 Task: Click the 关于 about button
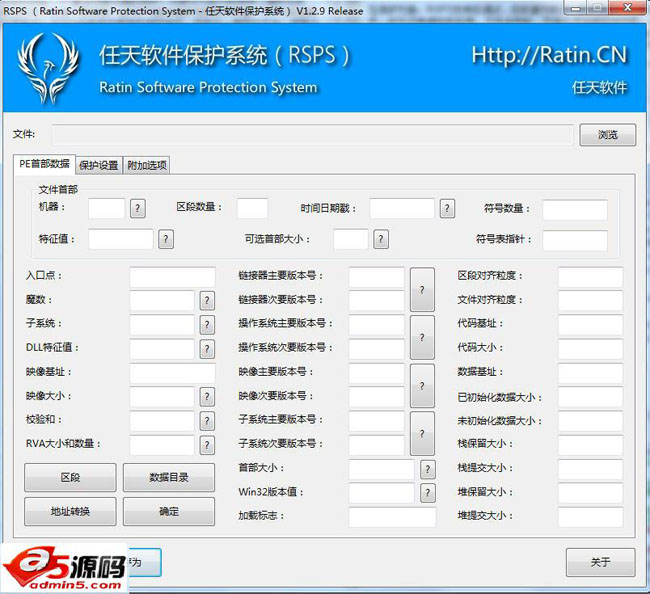pyautogui.click(x=600, y=562)
